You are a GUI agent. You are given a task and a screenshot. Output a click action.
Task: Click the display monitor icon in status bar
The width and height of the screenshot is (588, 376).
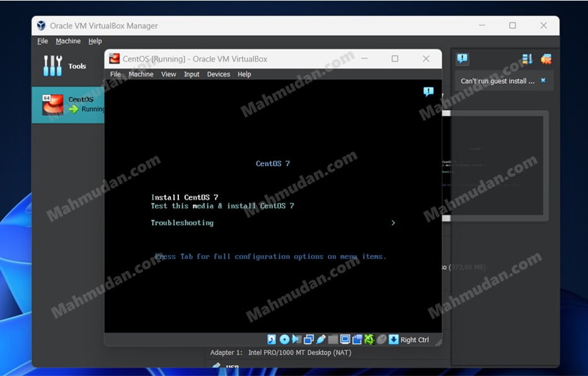point(345,339)
